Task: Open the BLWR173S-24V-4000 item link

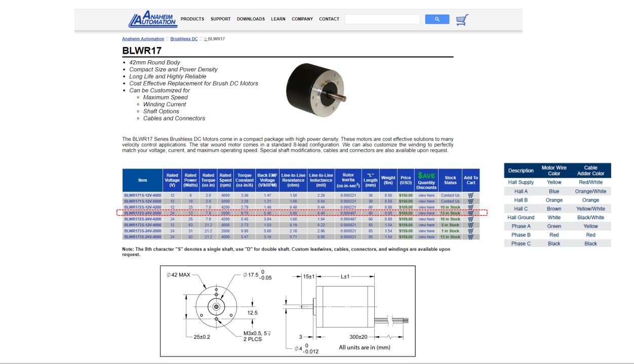Action: pos(143,237)
